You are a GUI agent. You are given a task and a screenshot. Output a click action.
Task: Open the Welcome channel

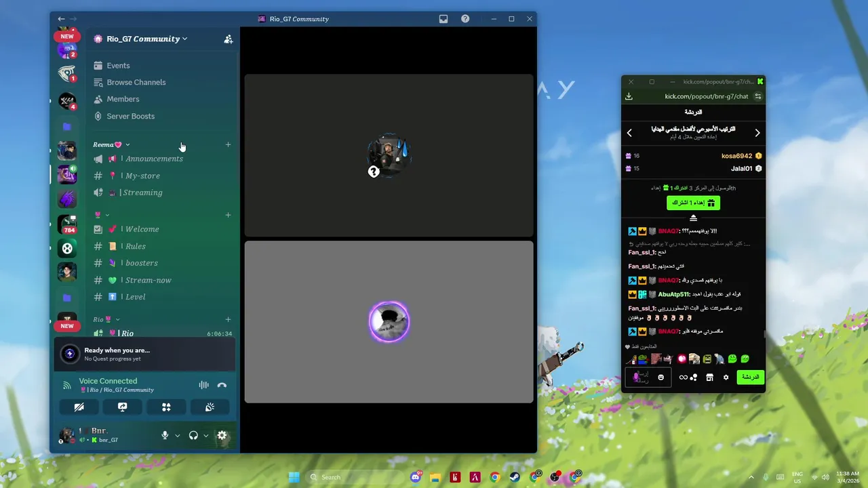coord(163,229)
